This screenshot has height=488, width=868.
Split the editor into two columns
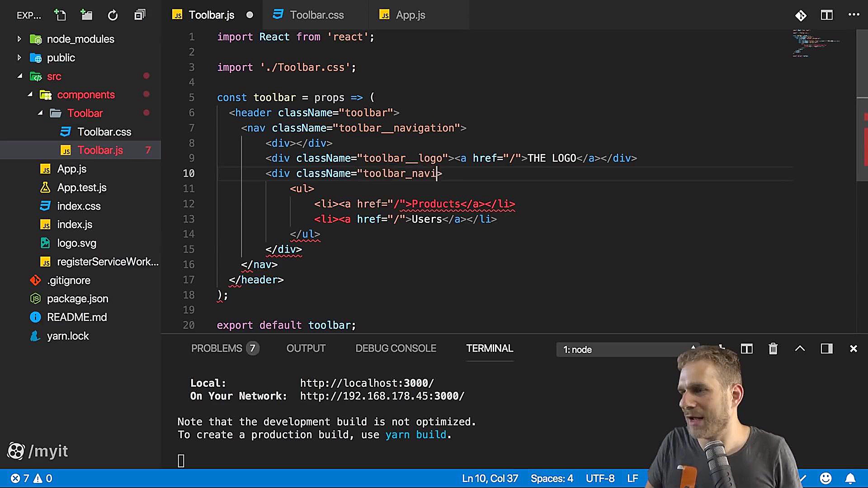click(x=827, y=15)
